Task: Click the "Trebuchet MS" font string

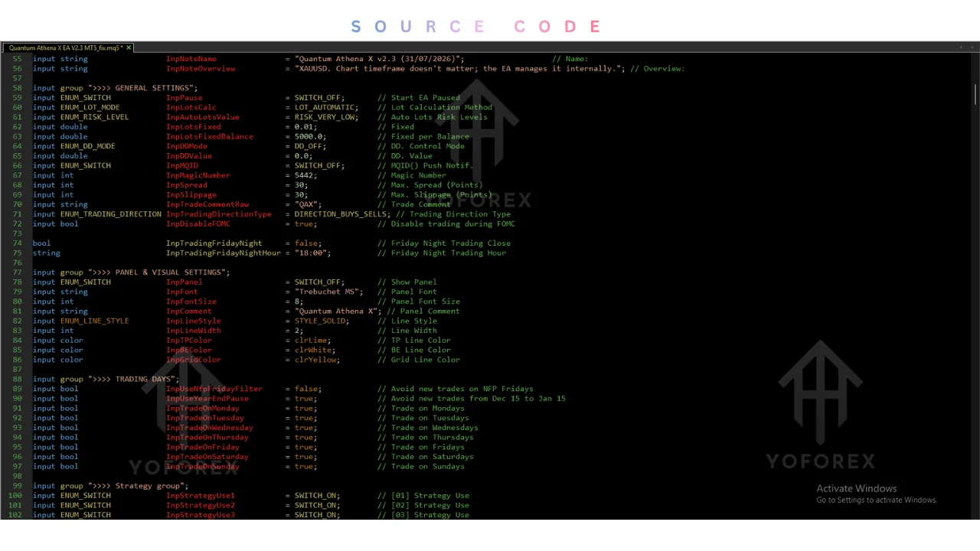Action: pyautogui.click(x=327, y=292)
